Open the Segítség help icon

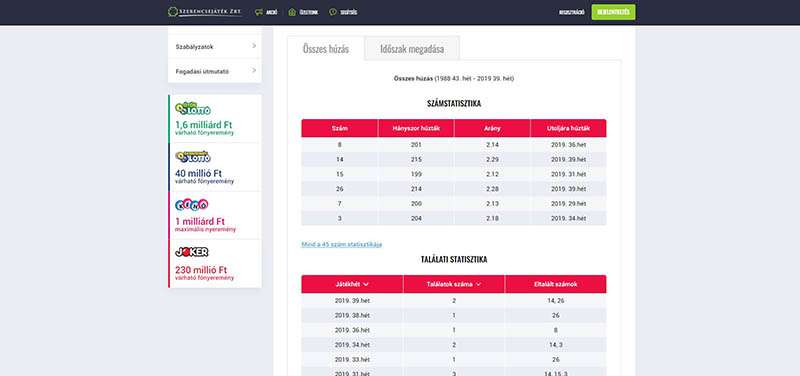[x=333, y=12]
